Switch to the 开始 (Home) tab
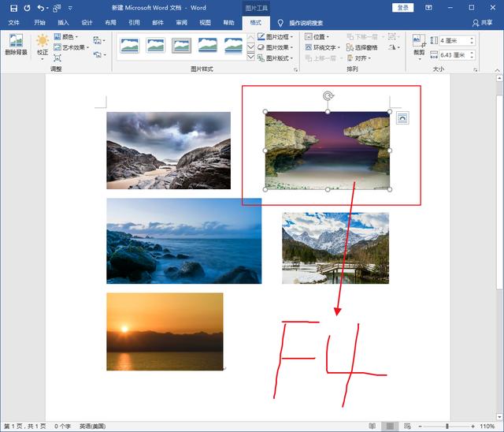This screenshot has width=504, height=432. (x=39, y=23)
